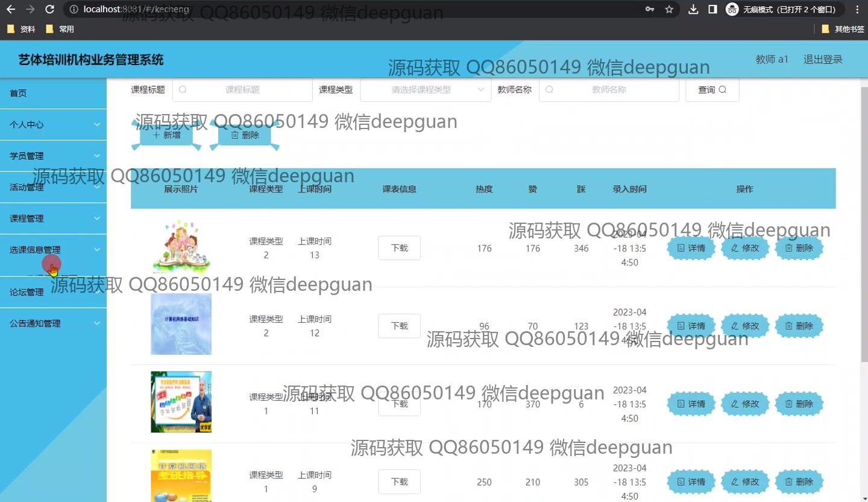This screenshot has width=868, height=502.
Task: Open the 资料 bookmark folder
Action: (22, 29)
